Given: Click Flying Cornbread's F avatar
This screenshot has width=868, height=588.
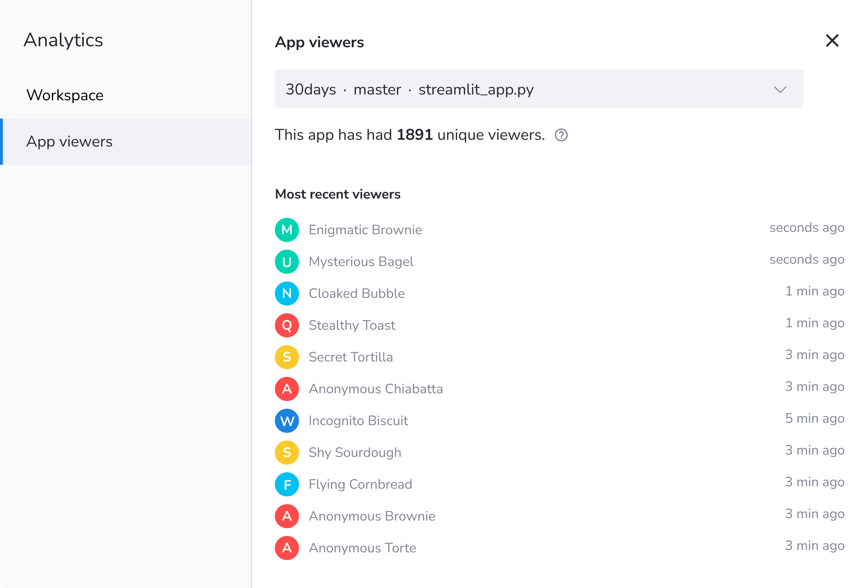Looking at the screenshot, I should coord(287,484).
